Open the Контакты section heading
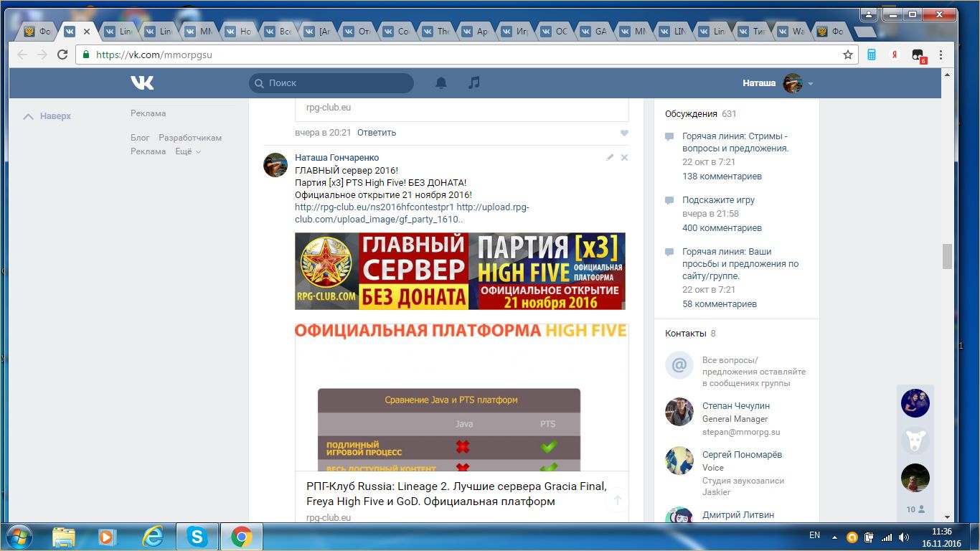This screenshot has width=980, height=551. tap(685, 334)
